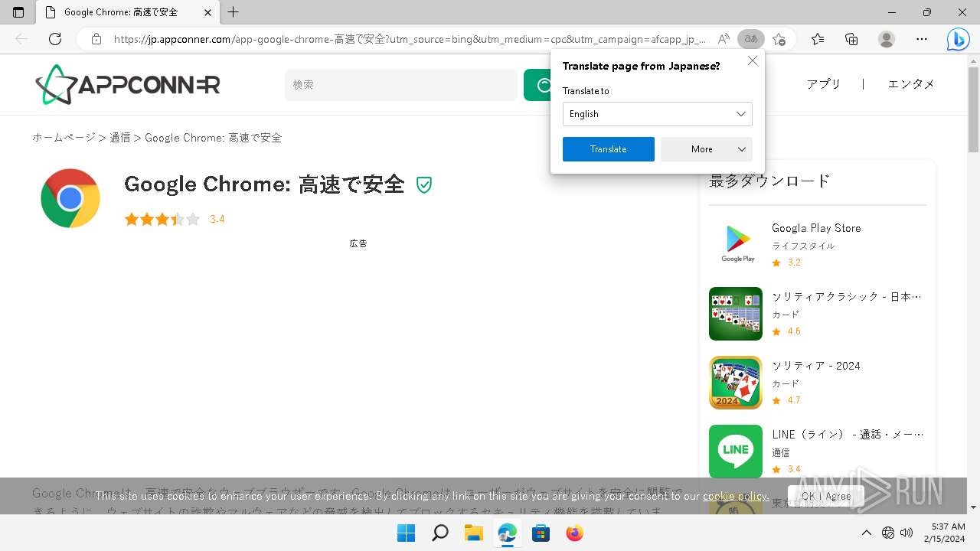
Task: Click the ソリティア - 2024 title
Action: (x=816, y=366)
